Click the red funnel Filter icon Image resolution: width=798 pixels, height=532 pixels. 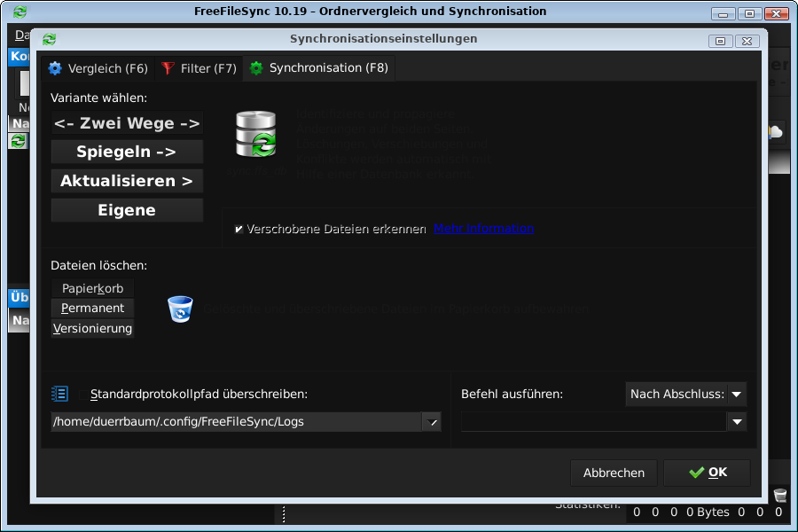(168, 68)
